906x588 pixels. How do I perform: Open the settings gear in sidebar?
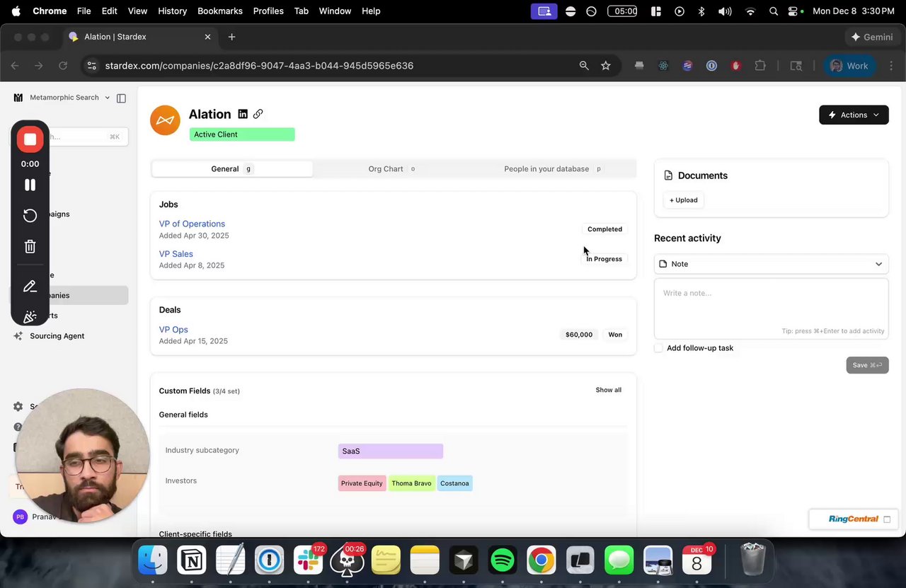point(18,407)
